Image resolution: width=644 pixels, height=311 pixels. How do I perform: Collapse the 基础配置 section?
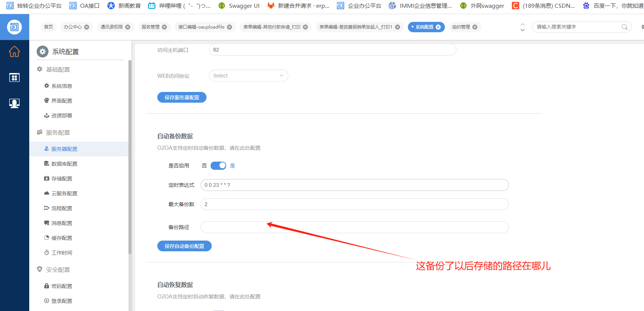[x=58, y=69]
